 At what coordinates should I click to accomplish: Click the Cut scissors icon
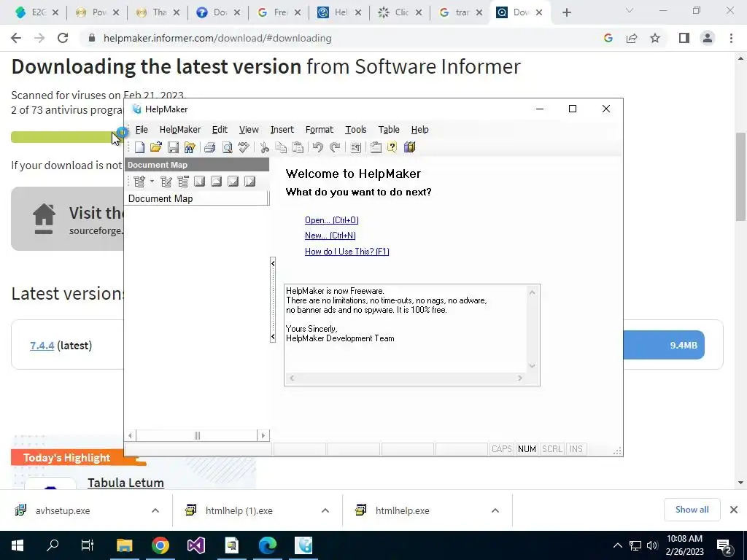coord(264,147)
